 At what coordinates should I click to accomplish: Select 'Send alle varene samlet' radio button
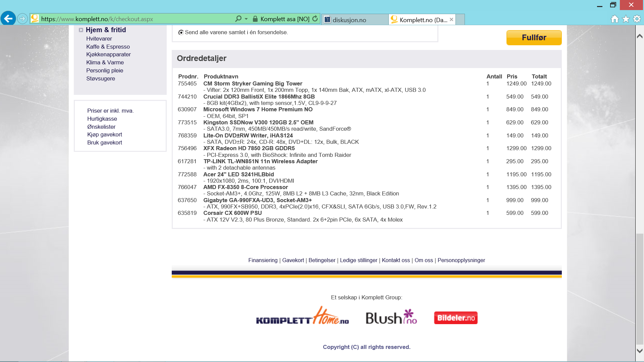click(x=181, y=33)
